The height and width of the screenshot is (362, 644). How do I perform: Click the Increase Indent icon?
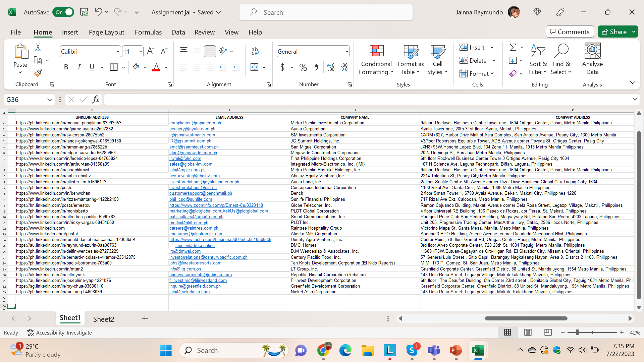click(x=236, y=67)
